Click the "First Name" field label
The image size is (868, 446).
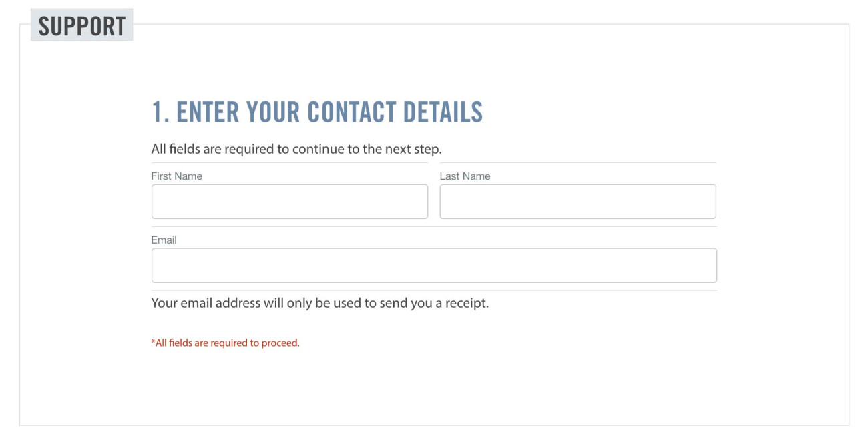click(x=176, y=176)
